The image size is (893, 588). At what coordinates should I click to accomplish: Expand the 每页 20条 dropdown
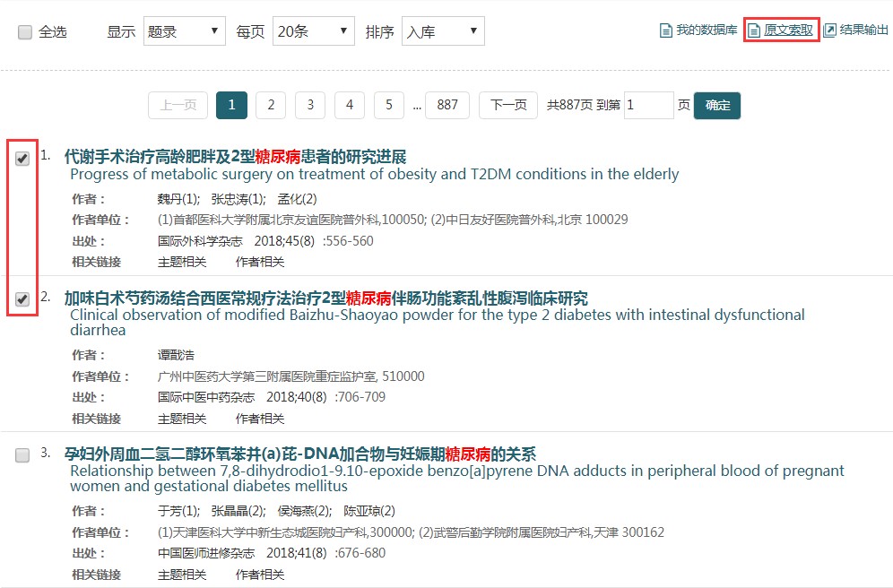314,31
